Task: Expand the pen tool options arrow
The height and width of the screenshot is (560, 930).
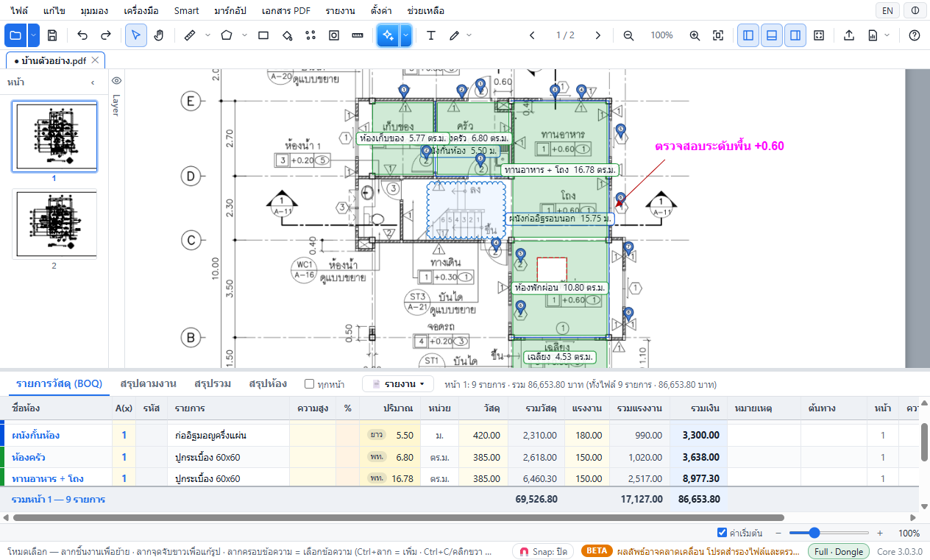Action: (x=469, y=35)
